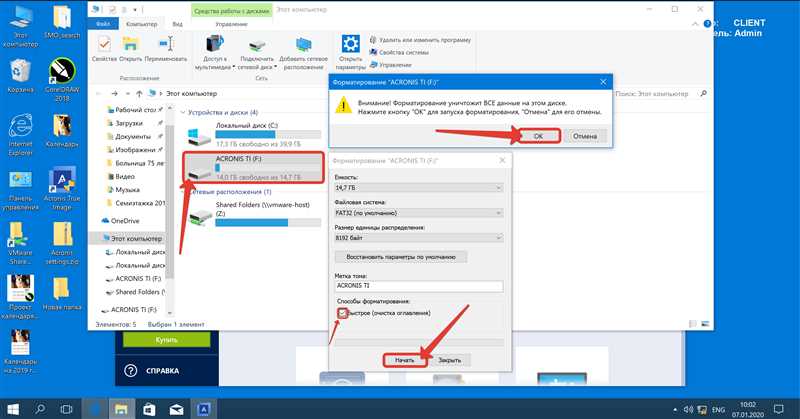The width and height of the screenshot is (800, 419).
Task: Select Музыка in navigation pane
Action: click(128, 189)
